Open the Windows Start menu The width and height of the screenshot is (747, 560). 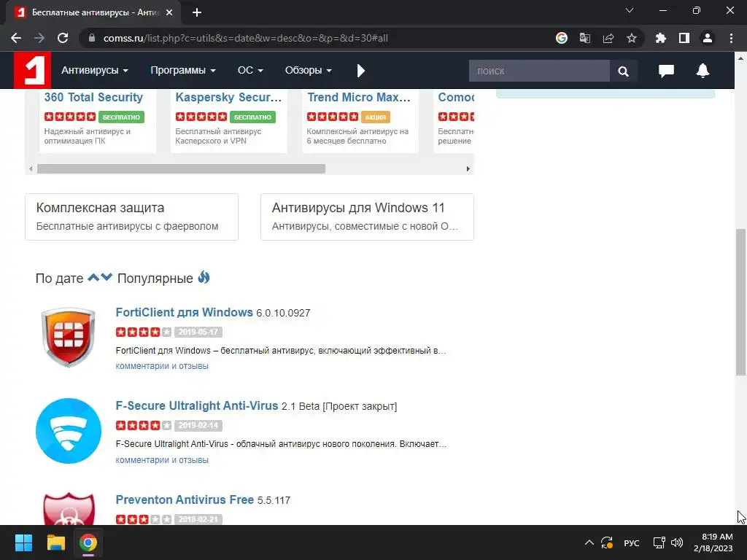[23, 542]
